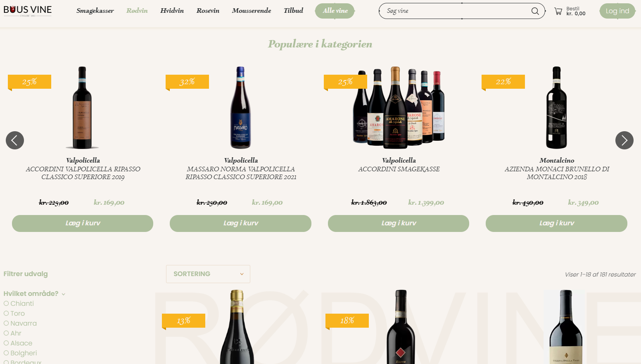
Task: Select the Toro region filter
Action: coord(14,313)
